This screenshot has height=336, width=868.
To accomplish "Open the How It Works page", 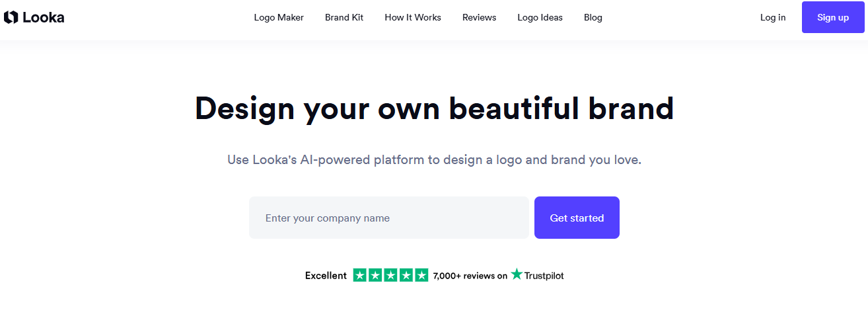I will tap(413, 18).
